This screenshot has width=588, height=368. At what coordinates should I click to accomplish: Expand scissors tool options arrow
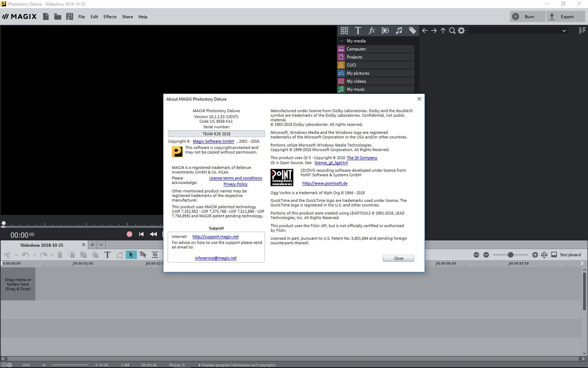(x=16, y=255)
